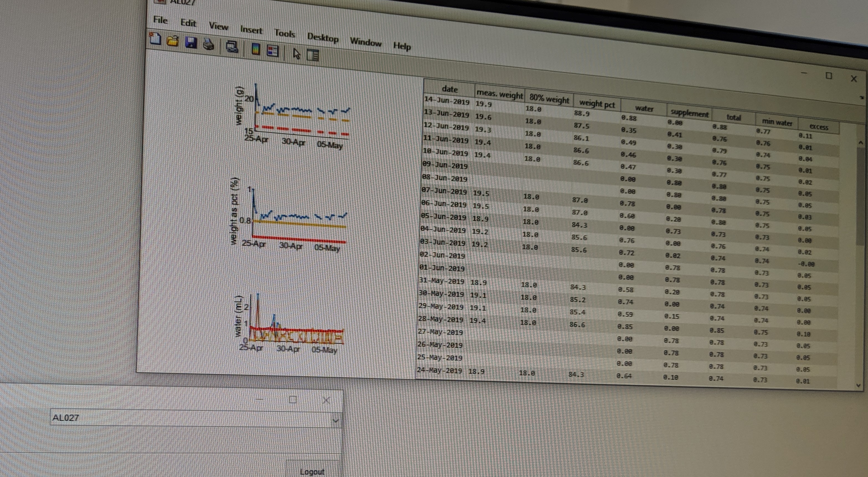Toggle the Property Inspector panel icon
Viewport: 868px width, 477px height.
point(313,56)
